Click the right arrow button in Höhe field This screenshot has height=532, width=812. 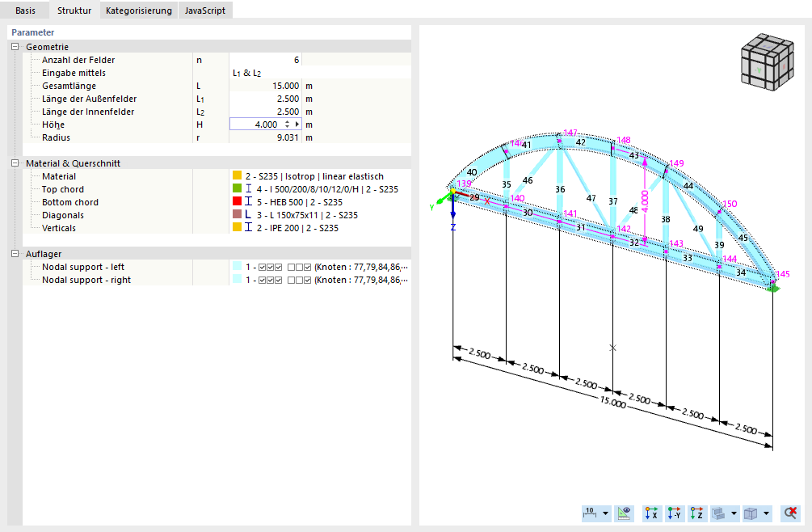click(x=297, y=125)
